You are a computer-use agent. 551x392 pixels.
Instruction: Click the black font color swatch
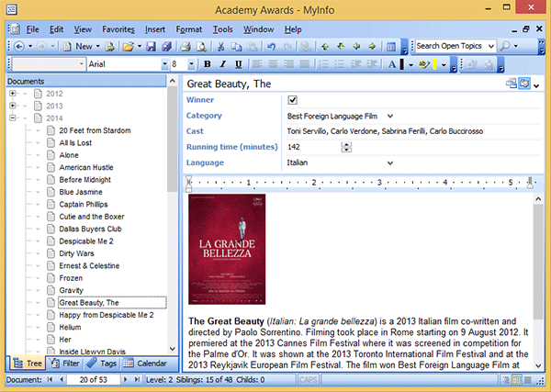[401, 64]
